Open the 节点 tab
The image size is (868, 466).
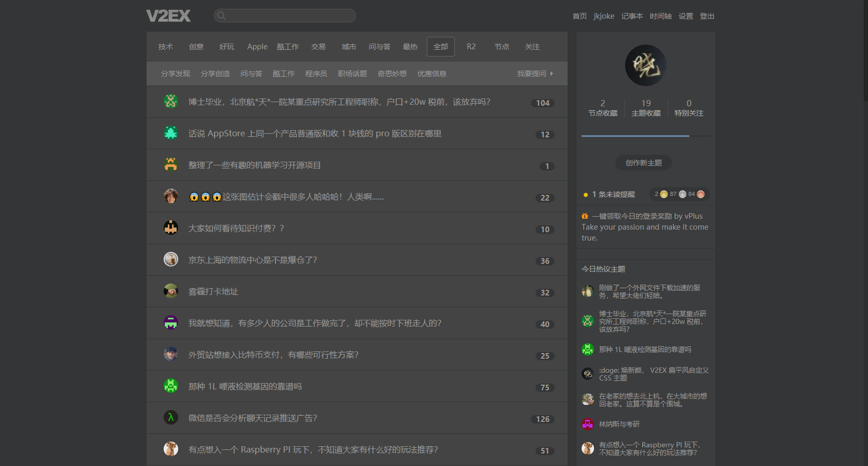point(502,47)
